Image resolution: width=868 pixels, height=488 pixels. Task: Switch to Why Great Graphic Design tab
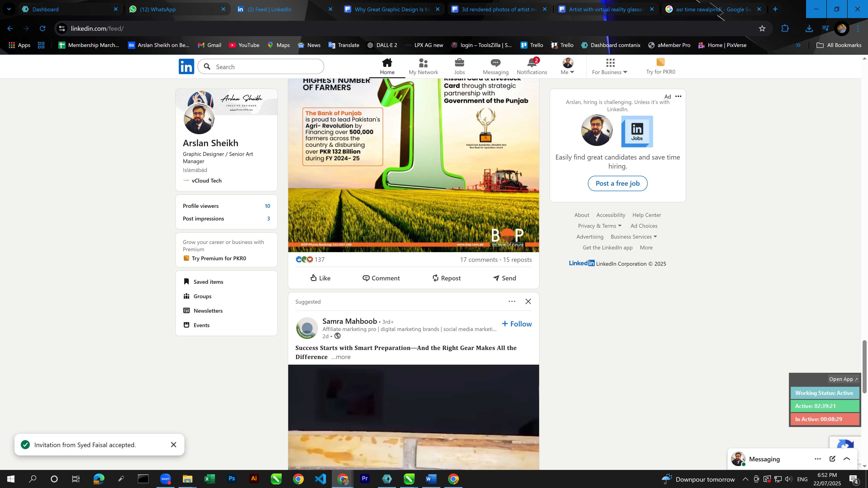click(x=392, y=9)
